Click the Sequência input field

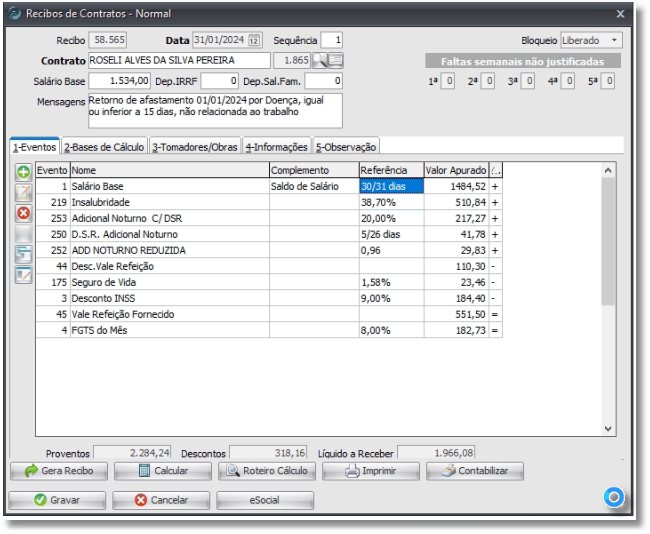[x=332, y=40]
